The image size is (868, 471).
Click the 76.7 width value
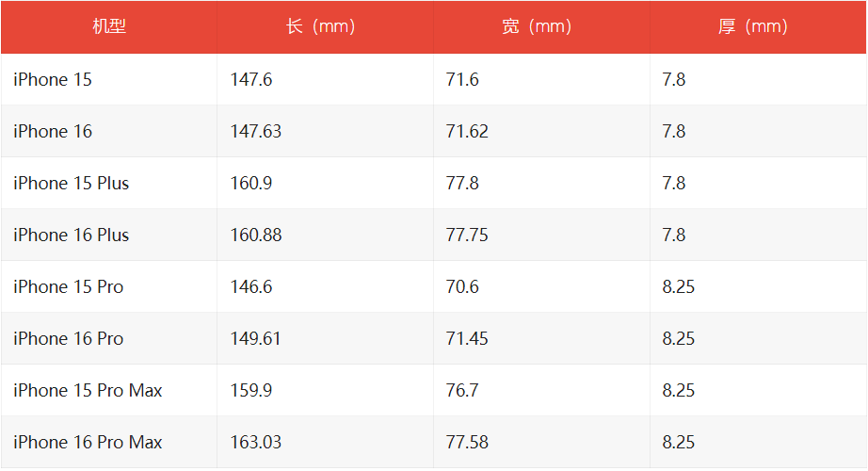click(462, 391)
